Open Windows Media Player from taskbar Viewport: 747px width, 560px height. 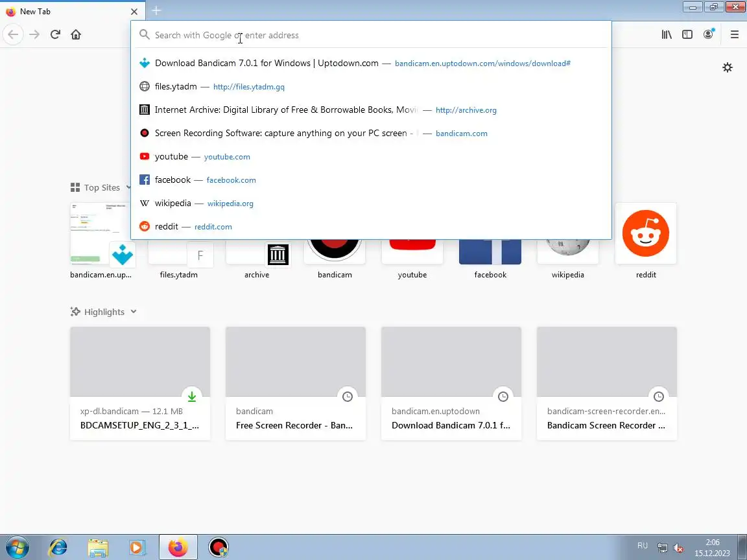click(x=137, y=548)
